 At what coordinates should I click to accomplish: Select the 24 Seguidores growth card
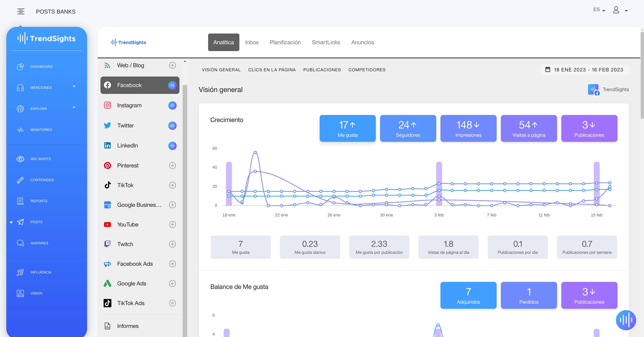(x=408, y=128)
